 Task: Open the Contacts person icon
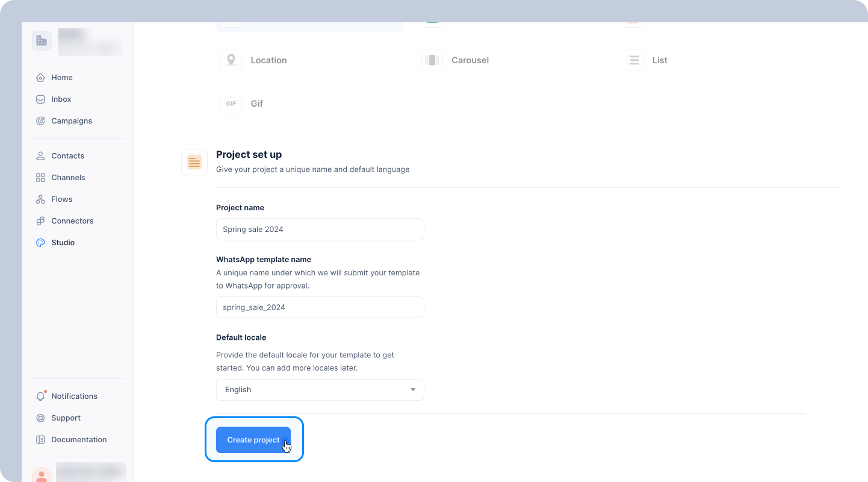click(x=40, y=156)
